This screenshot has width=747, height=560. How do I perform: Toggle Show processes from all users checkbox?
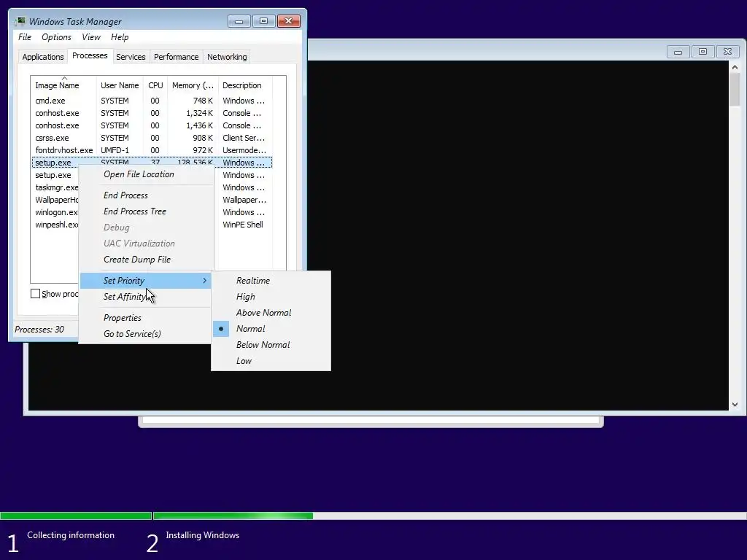click(35, 294)
